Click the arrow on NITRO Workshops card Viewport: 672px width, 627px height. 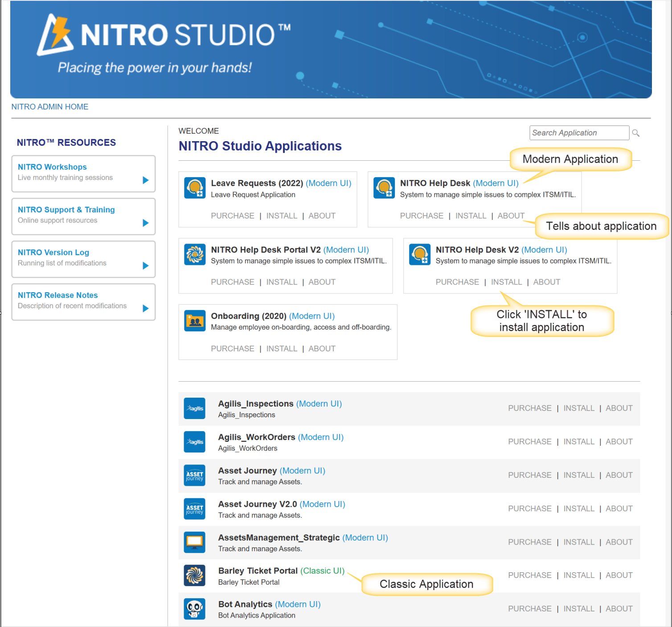pos(145,180)
